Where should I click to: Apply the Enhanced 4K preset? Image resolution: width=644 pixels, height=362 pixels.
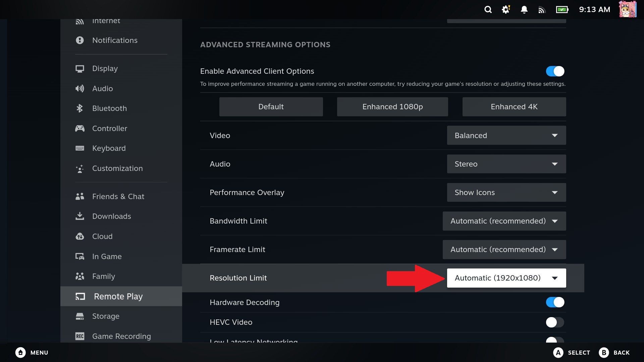[514, 107]
